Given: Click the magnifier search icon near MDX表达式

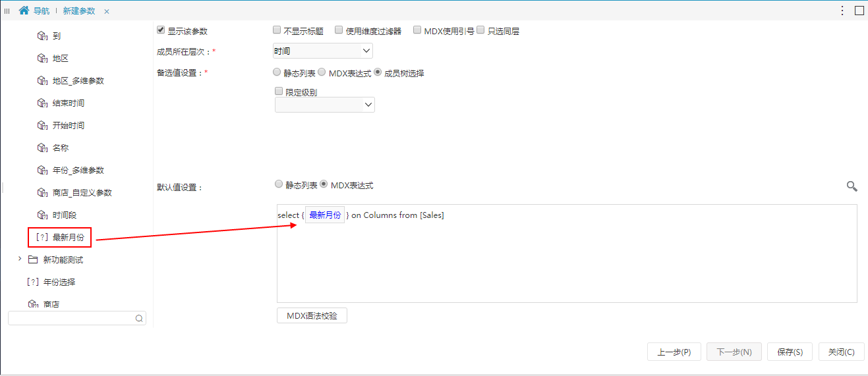Looking at the screenshot, I should tap(852, 186).
